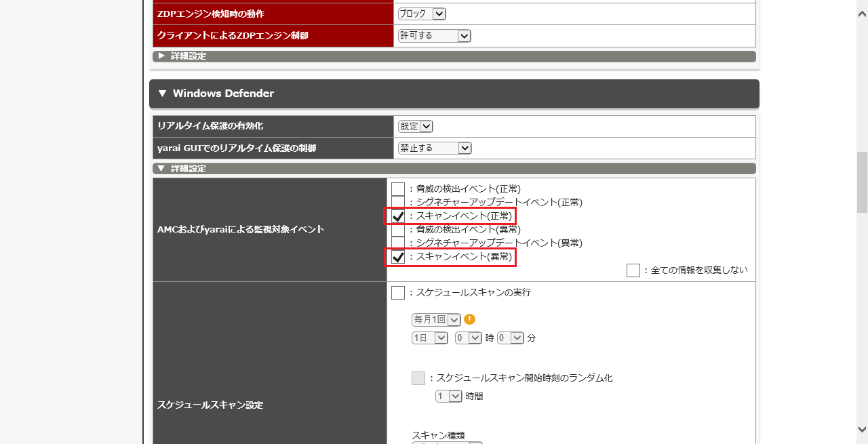
Task: Check シグネチャーアップデートイベント(異常) checkbox
Action: click(398, 243)
